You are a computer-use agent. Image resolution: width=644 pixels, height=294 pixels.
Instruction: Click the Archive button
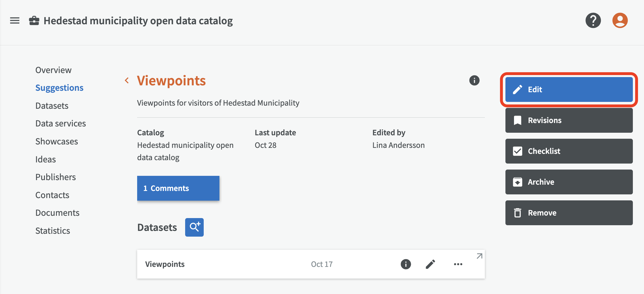[x=569, y=182]
